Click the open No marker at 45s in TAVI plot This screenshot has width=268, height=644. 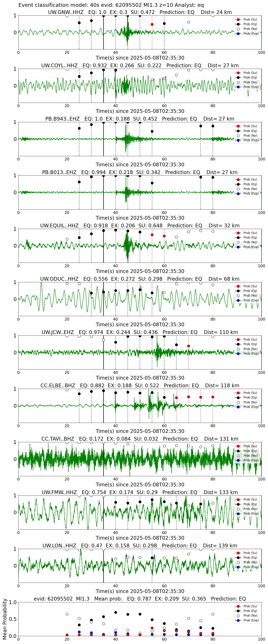pyautogui.click(x=128, y=444)
